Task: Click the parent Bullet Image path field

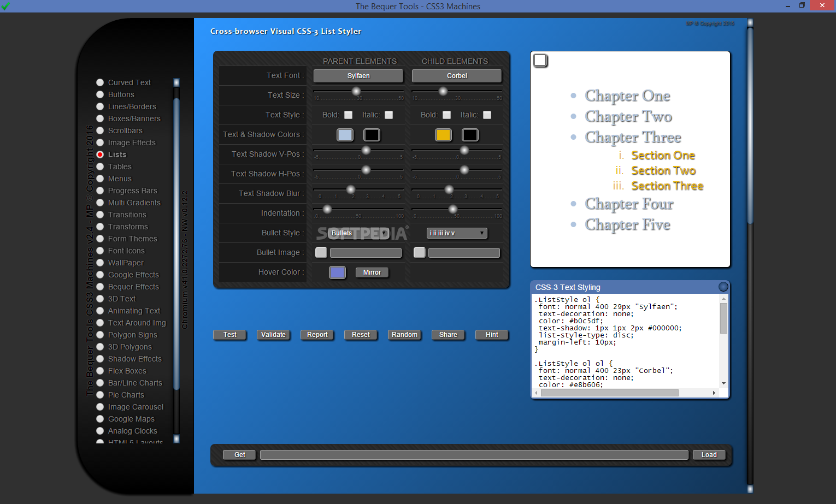Action: click(x=366, y=253)
